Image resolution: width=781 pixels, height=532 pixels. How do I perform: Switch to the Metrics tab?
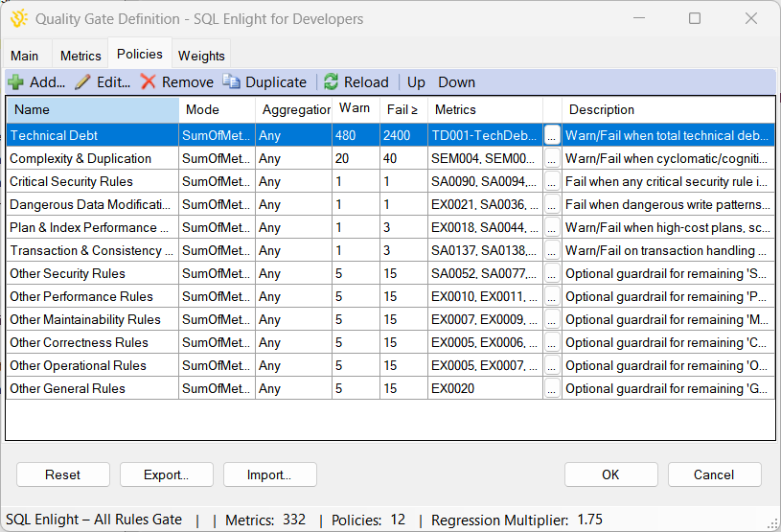(x=80, y=56)
